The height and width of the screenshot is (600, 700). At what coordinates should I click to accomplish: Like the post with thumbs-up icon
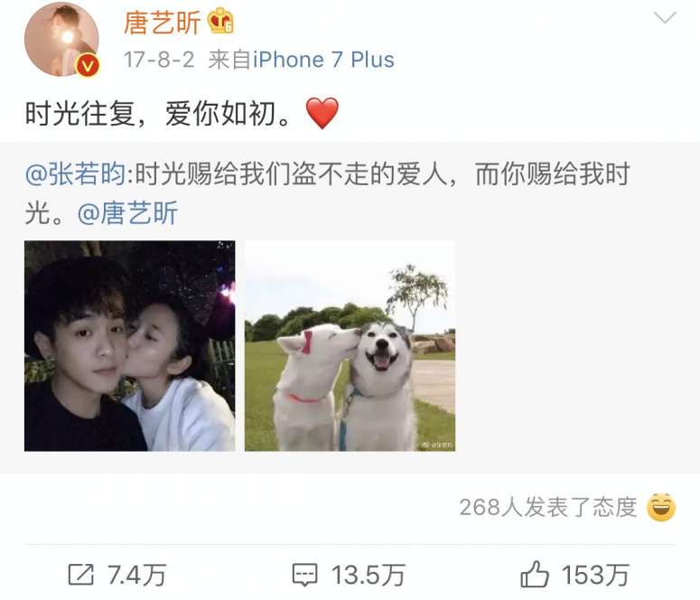(535, 574)
